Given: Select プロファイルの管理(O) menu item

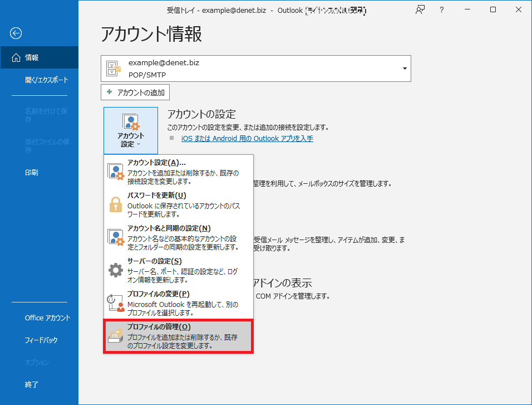Looking at the screenshot, I should point(179,336).
